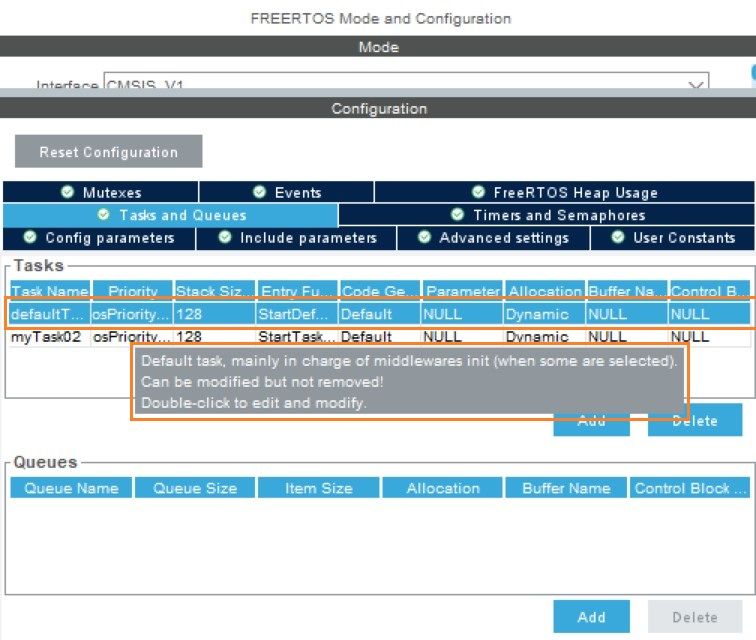Click the Queue Size column header

[195, 488]
